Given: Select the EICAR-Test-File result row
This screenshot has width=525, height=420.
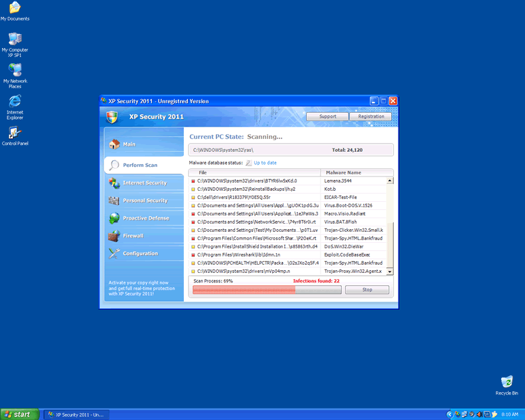Looking at the screenshot, I should click(287, 197).
